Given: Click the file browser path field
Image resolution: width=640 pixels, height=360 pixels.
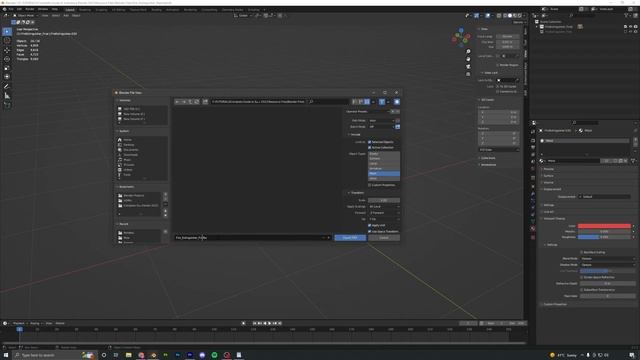Looking at the screenshot, I should click(x=258, y=102).
